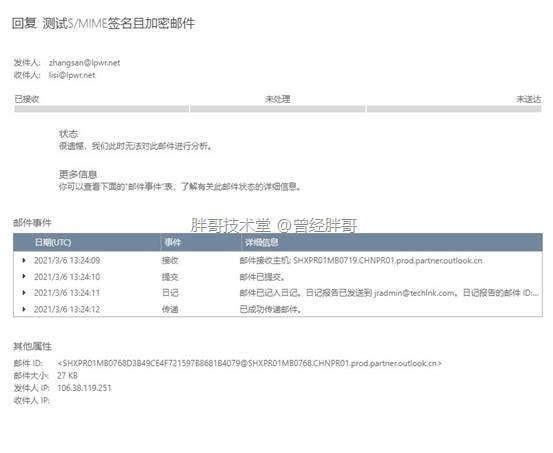Click the 邮件 ID value text
The width and height of the screenshot is (553, 453).
(249, 363)
